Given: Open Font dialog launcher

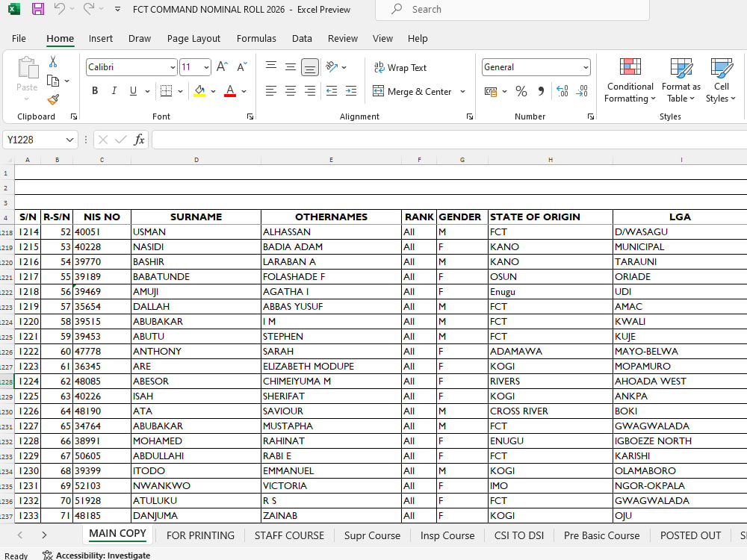Looking at the screenshot, I should 250,116.
